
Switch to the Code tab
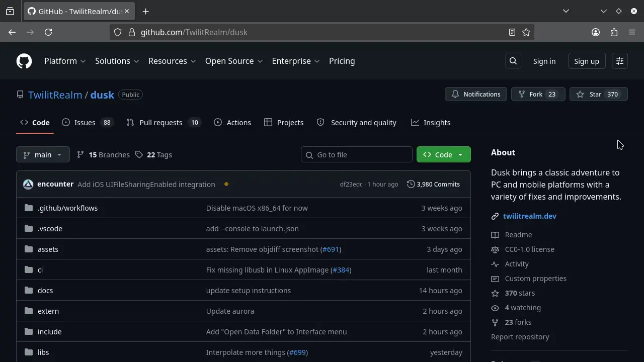click(35, 123)
